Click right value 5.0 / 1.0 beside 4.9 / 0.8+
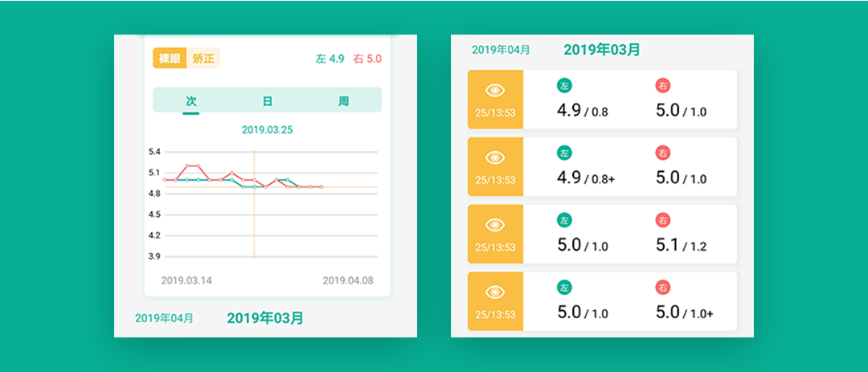868x372 pixels. tap(682, 178)
